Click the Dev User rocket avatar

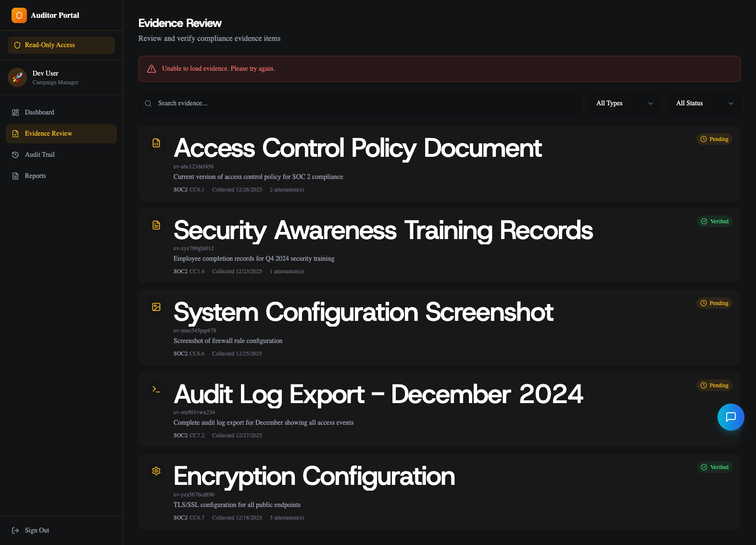pyautogui.click(x=17, y=77)
